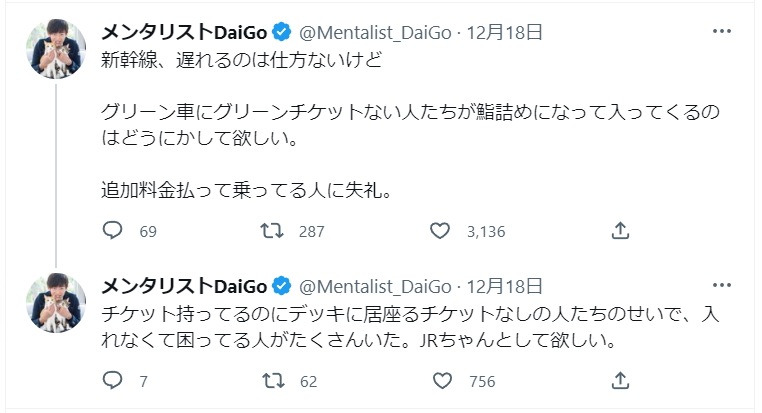Share the second tweet via the share icon

pyautogui.click(x=620, y=380)
